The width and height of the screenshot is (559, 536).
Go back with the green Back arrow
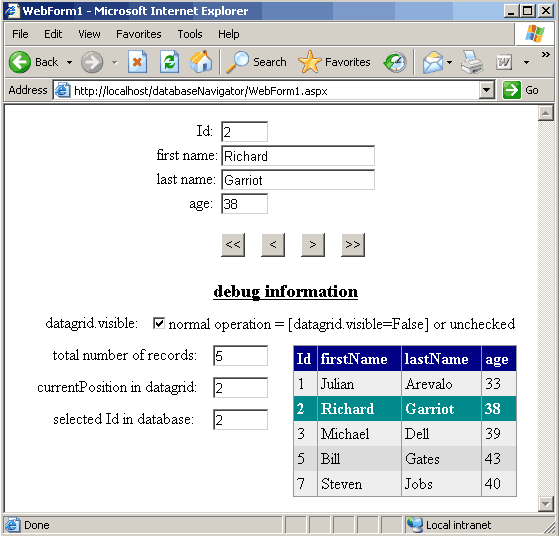tap(20, 62)
